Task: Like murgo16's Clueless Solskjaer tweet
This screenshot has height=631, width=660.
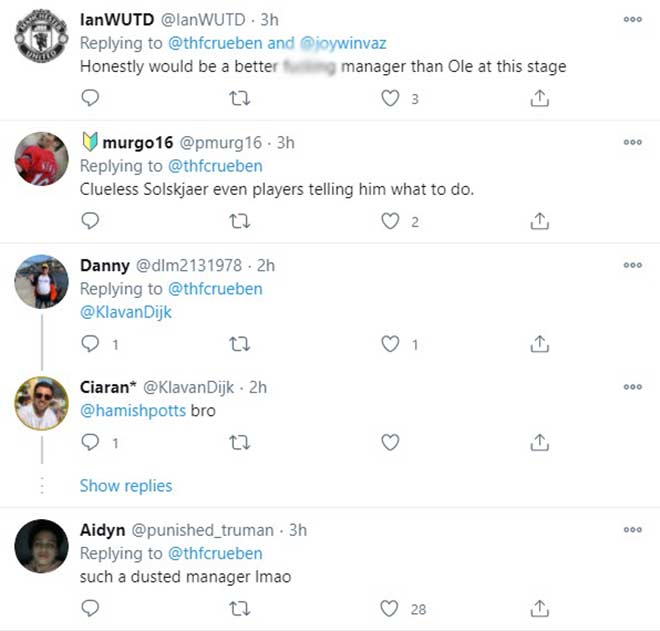Action: pos(390,221)
